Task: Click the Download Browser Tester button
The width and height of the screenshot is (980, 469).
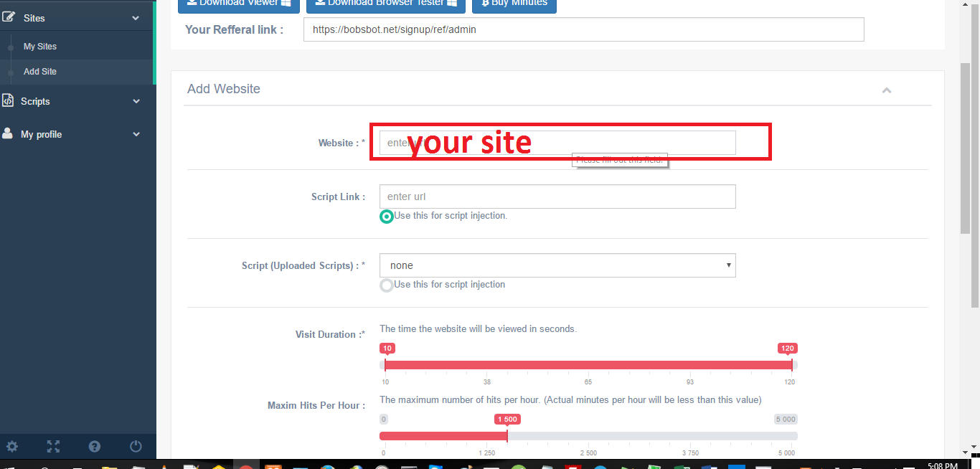Action: coord(385,4)
